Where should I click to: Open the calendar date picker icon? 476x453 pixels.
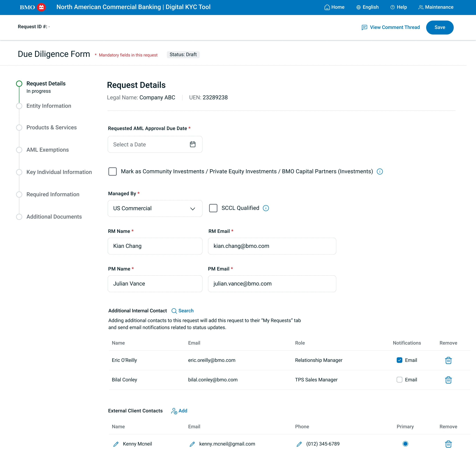pyautogui.click(x=192, y=144)
